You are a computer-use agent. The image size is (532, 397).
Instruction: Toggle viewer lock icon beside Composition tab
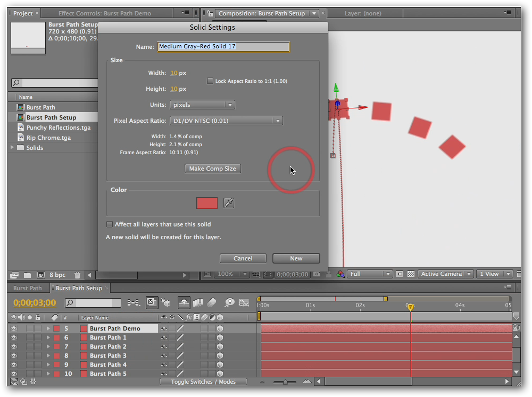(210, 13)
